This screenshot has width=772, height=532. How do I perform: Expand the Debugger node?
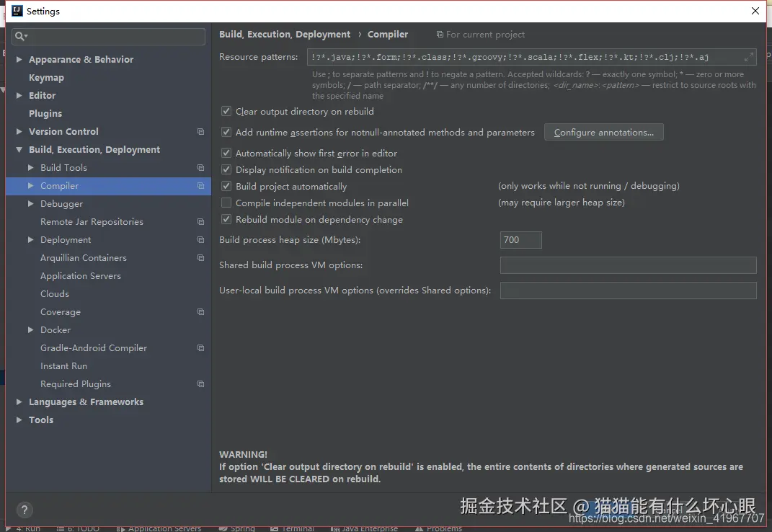(x=30, y=203)
